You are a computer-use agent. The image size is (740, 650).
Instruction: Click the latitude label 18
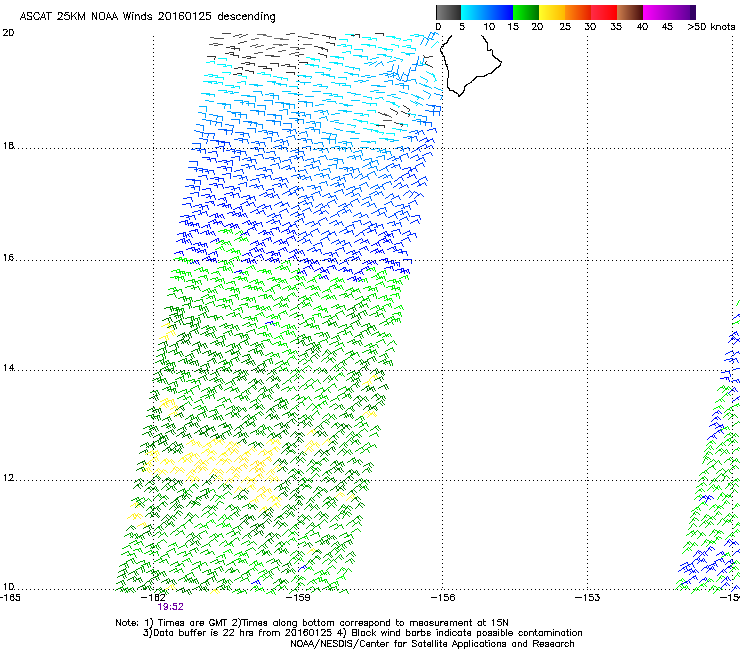point(8,145)
